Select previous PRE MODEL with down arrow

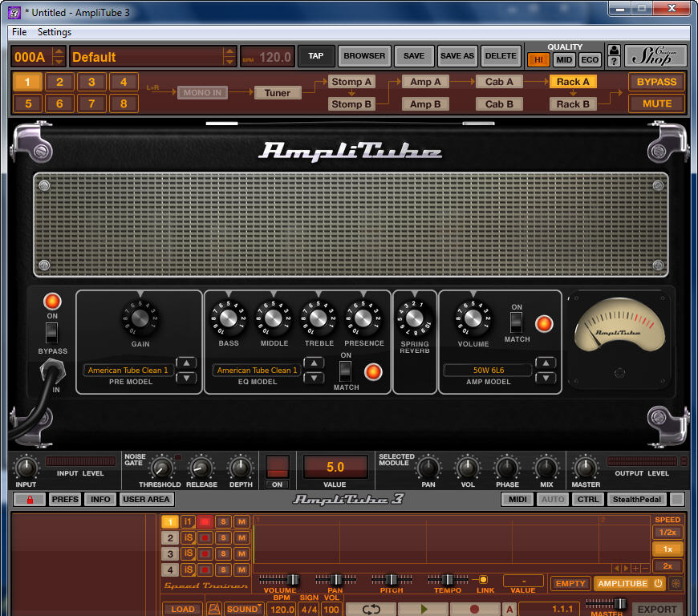[x=186, y=378]
